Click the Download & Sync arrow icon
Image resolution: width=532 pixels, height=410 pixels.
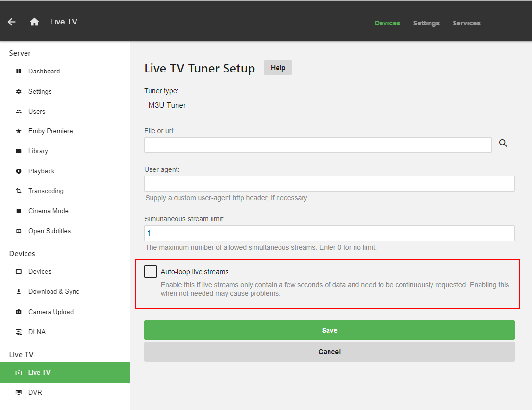(19, 292)
